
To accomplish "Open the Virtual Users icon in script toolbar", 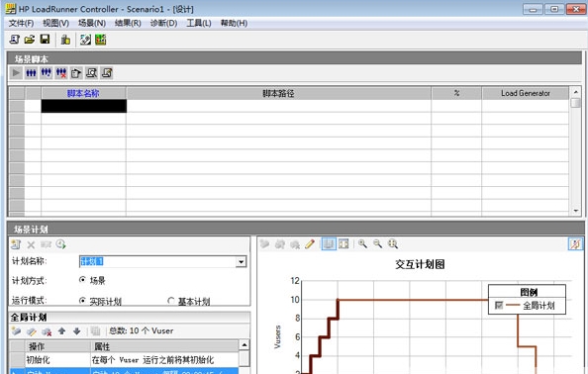I will (31, 72).
